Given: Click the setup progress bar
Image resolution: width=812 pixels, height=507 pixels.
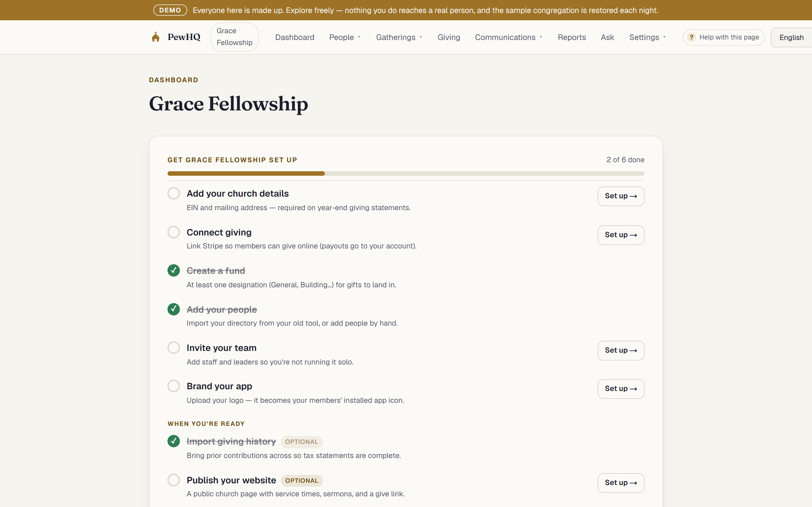Looking at the screenshot, I should coord(406,173).
